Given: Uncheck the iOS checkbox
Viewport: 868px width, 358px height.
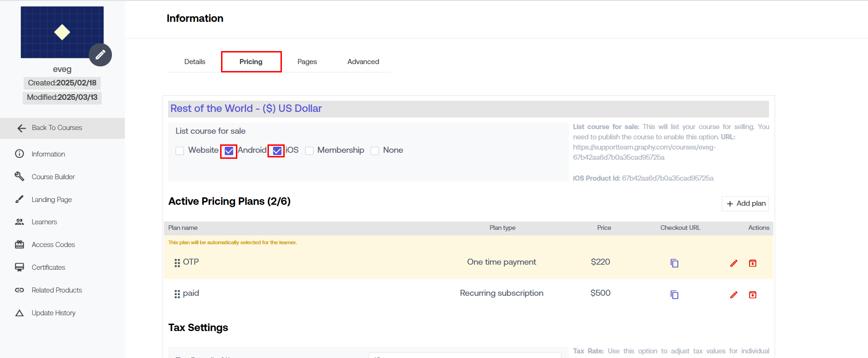Looking at the screenshot, I should pos(277,151).
